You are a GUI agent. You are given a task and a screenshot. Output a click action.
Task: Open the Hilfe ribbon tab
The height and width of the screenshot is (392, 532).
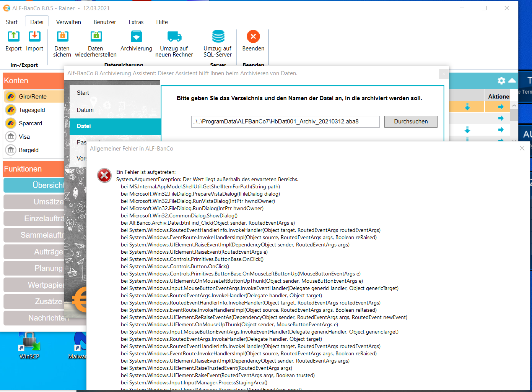162,22
